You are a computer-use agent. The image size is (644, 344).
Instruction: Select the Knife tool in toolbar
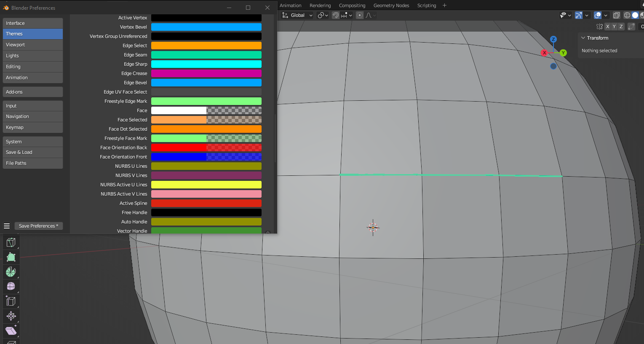tap(11, 242)
